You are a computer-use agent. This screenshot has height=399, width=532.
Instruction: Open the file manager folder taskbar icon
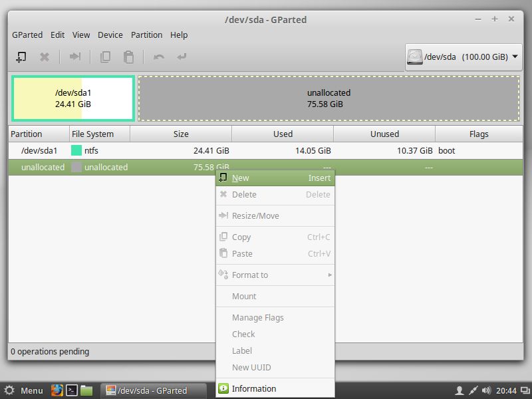tap(86, 390)
